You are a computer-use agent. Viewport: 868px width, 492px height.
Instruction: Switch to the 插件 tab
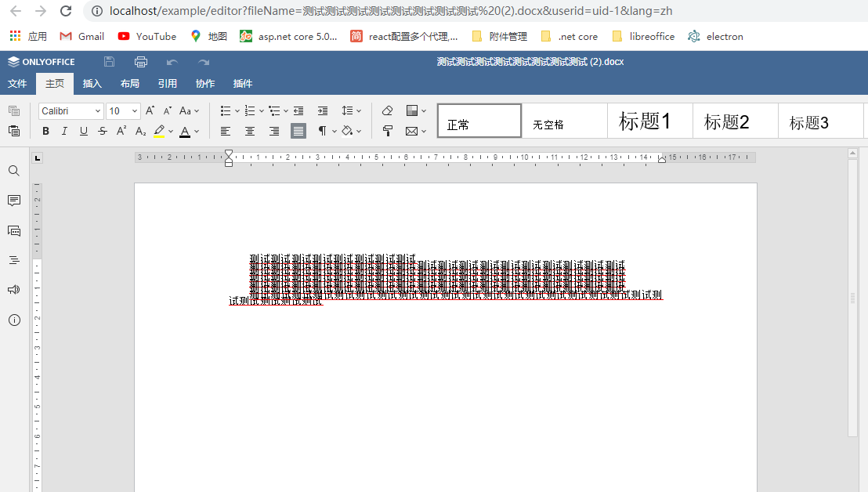point(243,84)
